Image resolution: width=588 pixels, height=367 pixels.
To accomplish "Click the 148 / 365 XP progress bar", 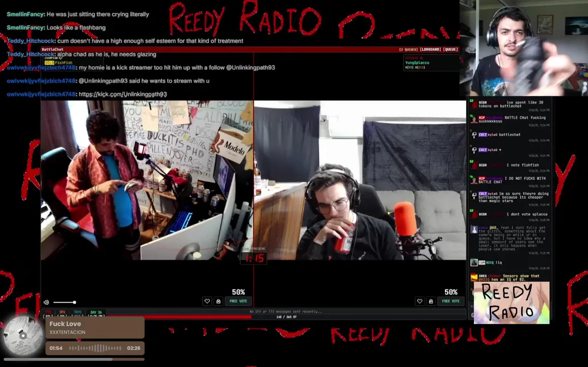I will [286, 317].
